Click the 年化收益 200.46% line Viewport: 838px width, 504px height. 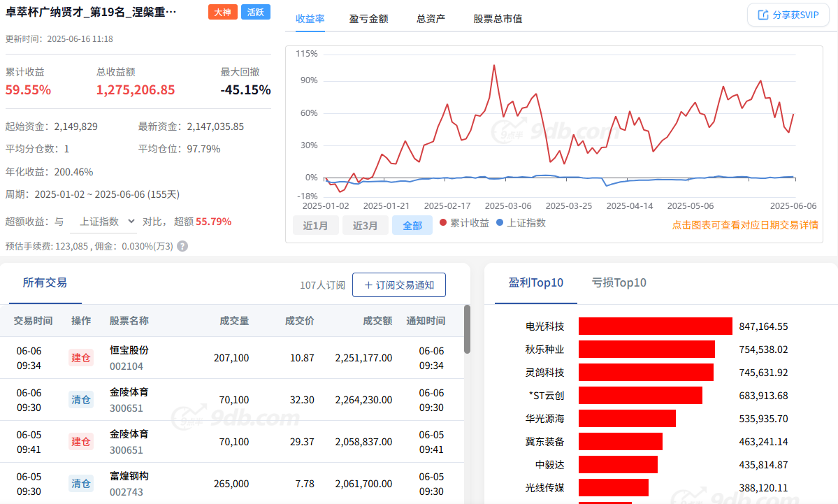tap(49, 172)
